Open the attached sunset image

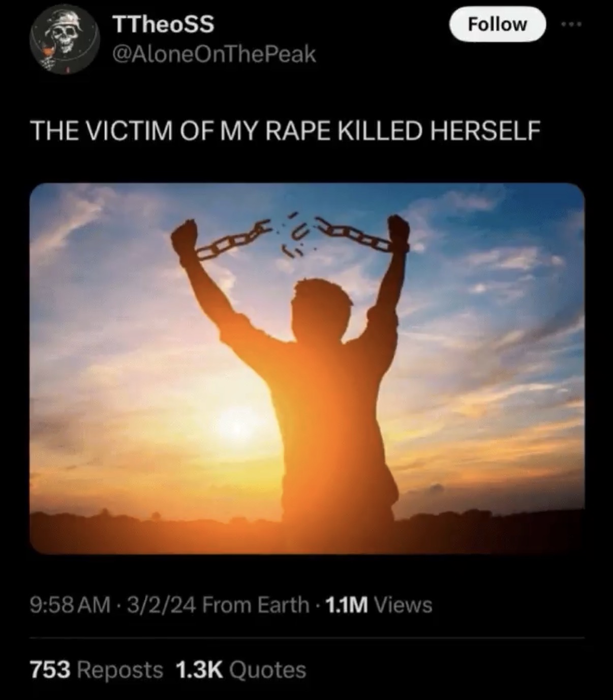point(307,369)
